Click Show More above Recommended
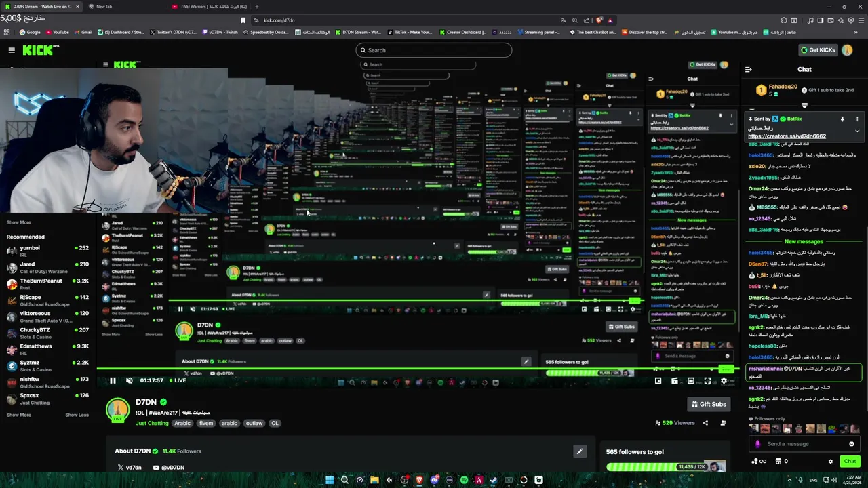The width and height of the screenshot is (868, 488). 19,222
